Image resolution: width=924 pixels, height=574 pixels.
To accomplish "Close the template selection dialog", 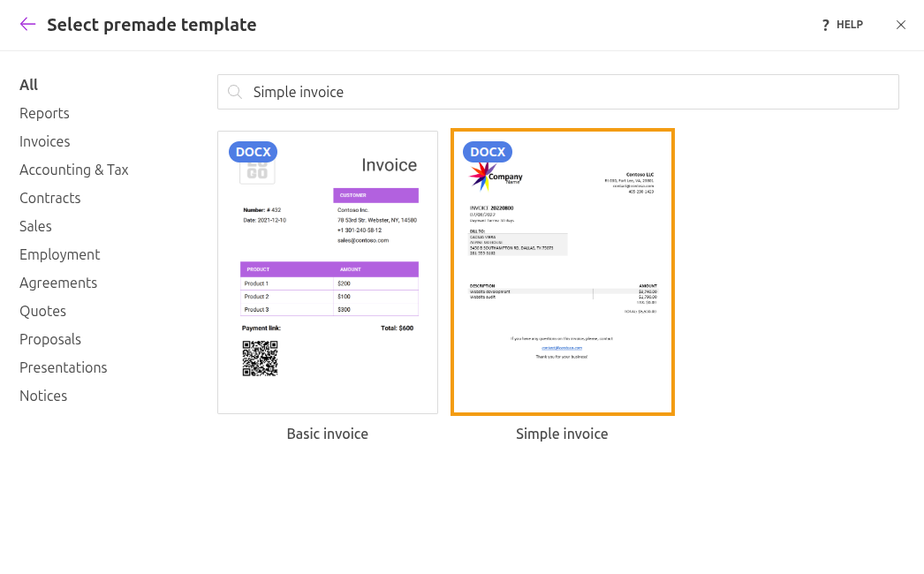I will [x=900, y=25].
